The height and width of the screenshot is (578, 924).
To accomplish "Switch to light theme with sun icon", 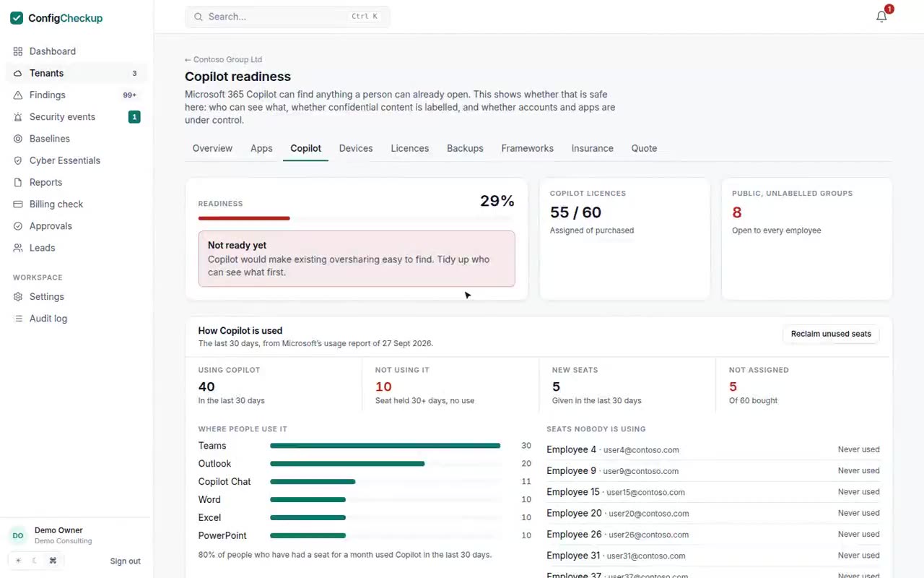I will pos(19,561).
